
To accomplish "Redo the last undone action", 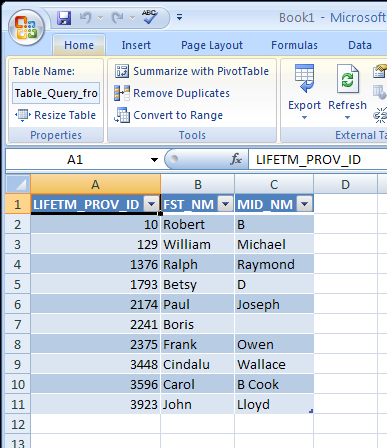I will point(117,17).
